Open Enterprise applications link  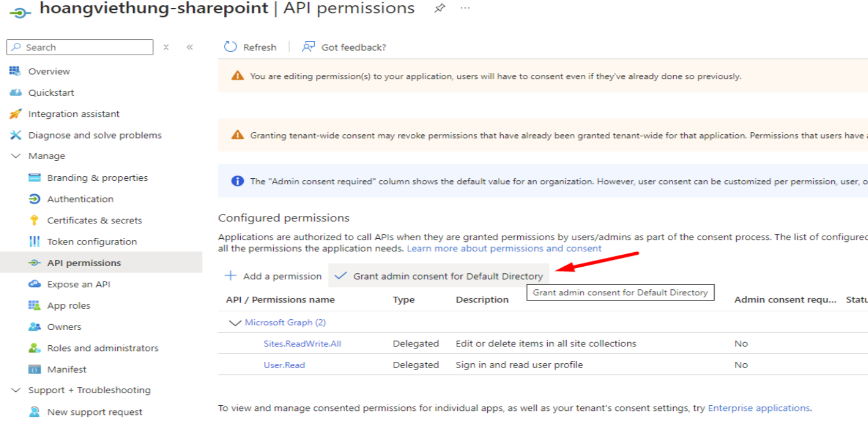(x=759, y=408)
